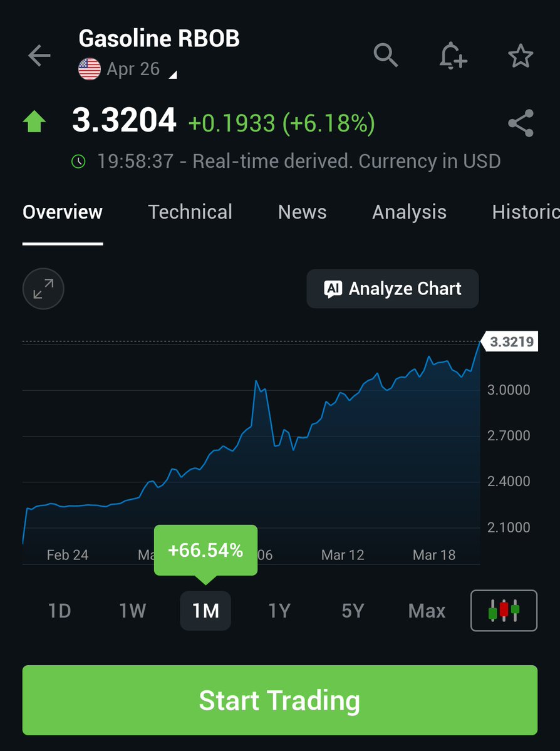
Task: Click the AI Analyze Chart button
Action: [393, 289]
